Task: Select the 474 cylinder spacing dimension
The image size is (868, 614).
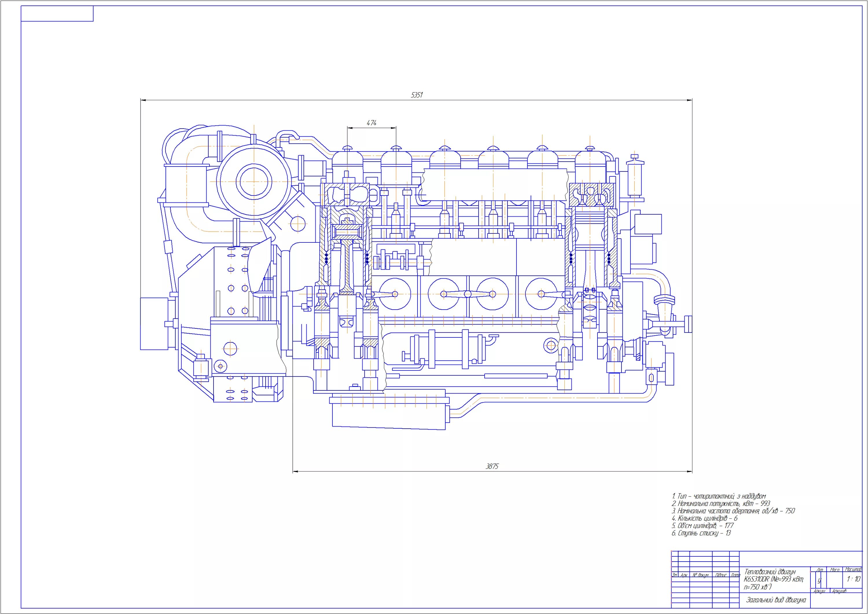Action: coord(372,123)
